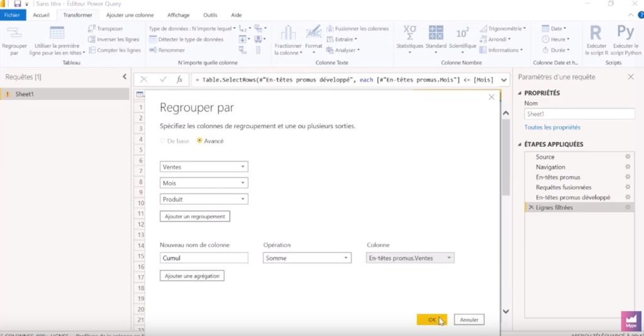This screenshot has width=644, height=336.
Task: Click the save icon in title bar
Action: point(17,4)
